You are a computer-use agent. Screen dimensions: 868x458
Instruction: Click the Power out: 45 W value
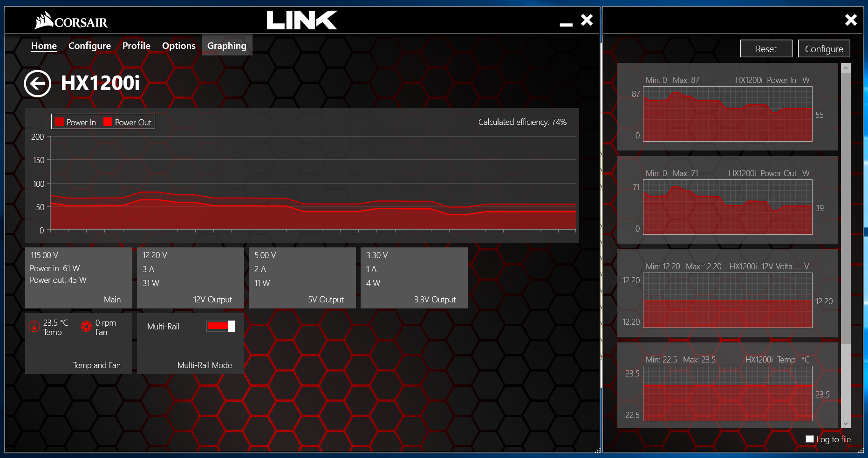pos(58,280)
